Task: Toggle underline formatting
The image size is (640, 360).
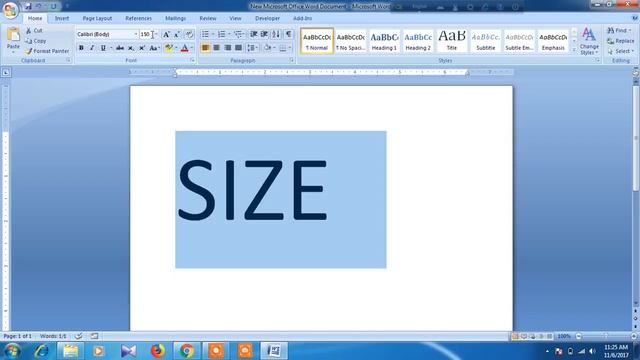Action: click(x=103, y=48)
